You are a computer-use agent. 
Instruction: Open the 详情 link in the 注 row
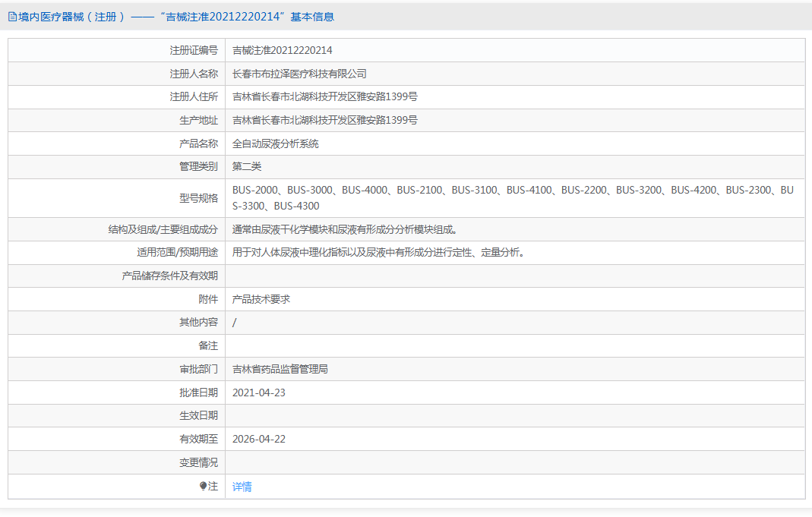coord(242,487)
